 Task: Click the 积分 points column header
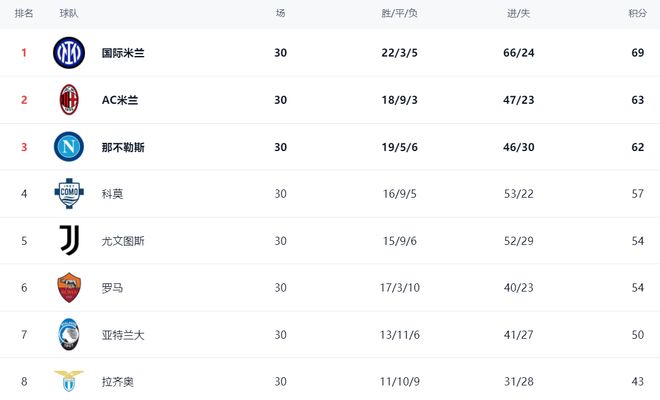coord(637,13)
